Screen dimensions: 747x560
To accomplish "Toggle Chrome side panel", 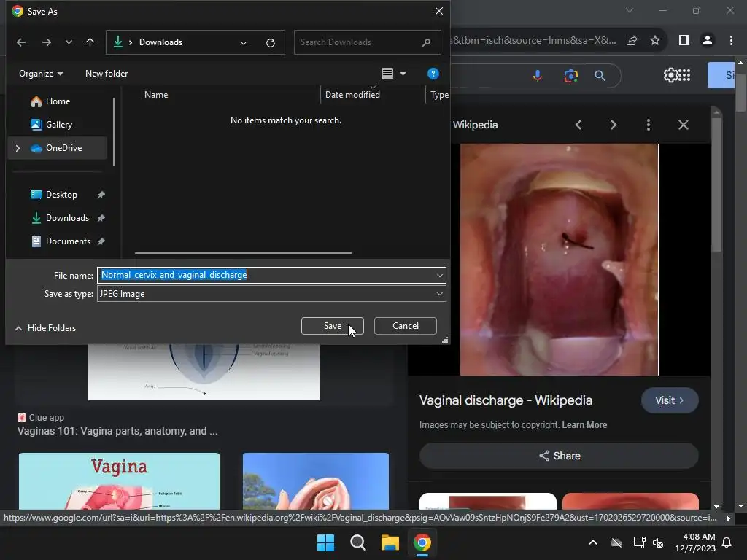I will click(x=684, y=41).
